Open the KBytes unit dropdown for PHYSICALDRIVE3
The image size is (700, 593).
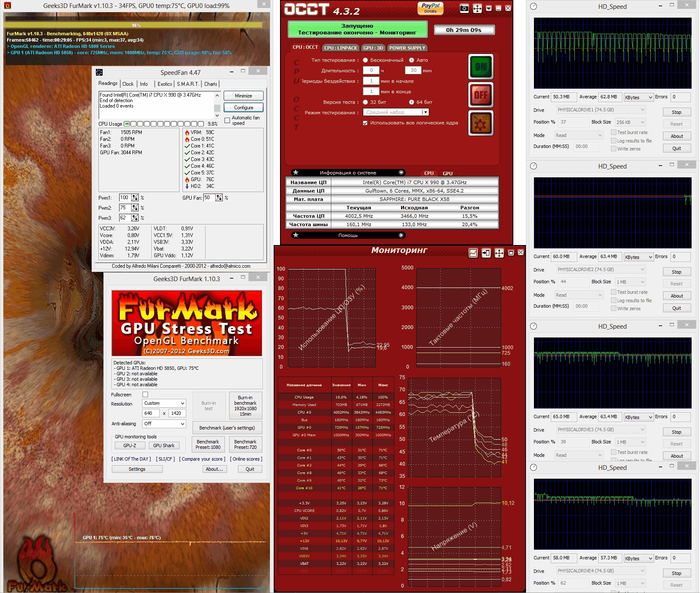[x=639, y=417]
